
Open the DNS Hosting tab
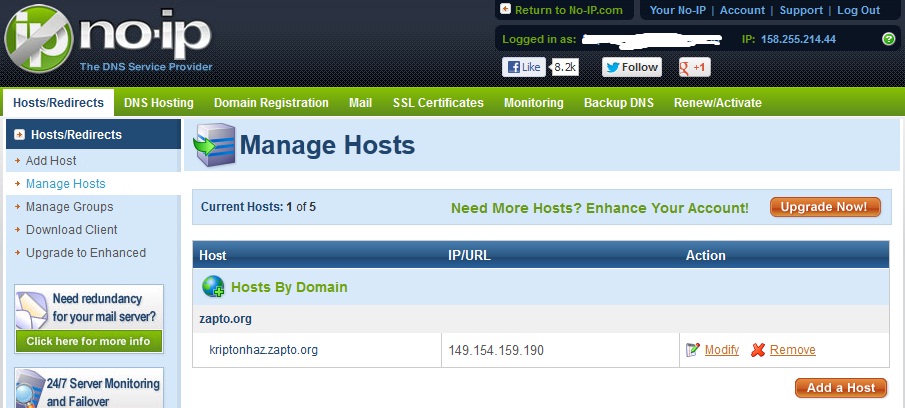coord(158,103)
